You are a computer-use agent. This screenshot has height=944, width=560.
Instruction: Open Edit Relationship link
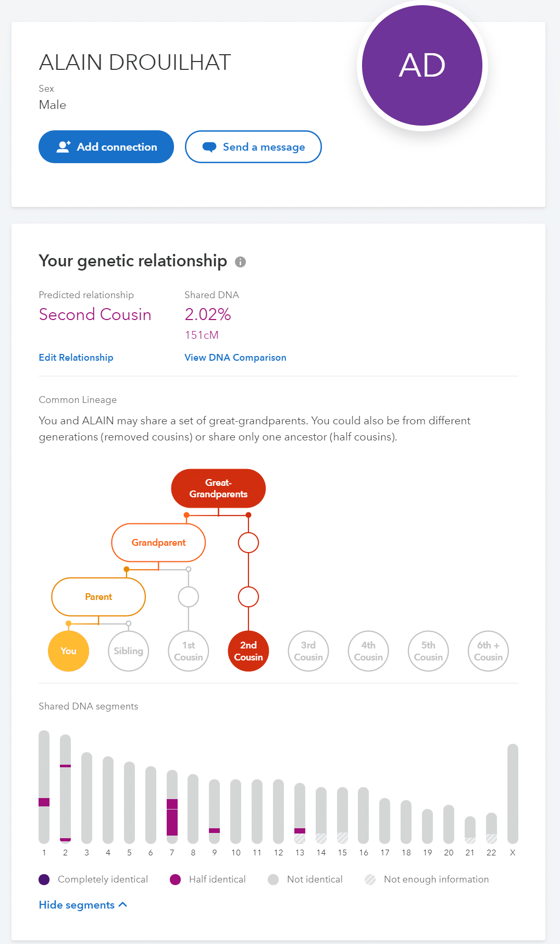pos(76,358)
